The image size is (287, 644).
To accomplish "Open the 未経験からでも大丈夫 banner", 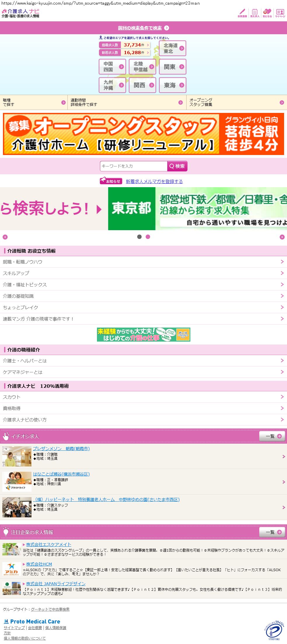I will [x=143, y=335].
